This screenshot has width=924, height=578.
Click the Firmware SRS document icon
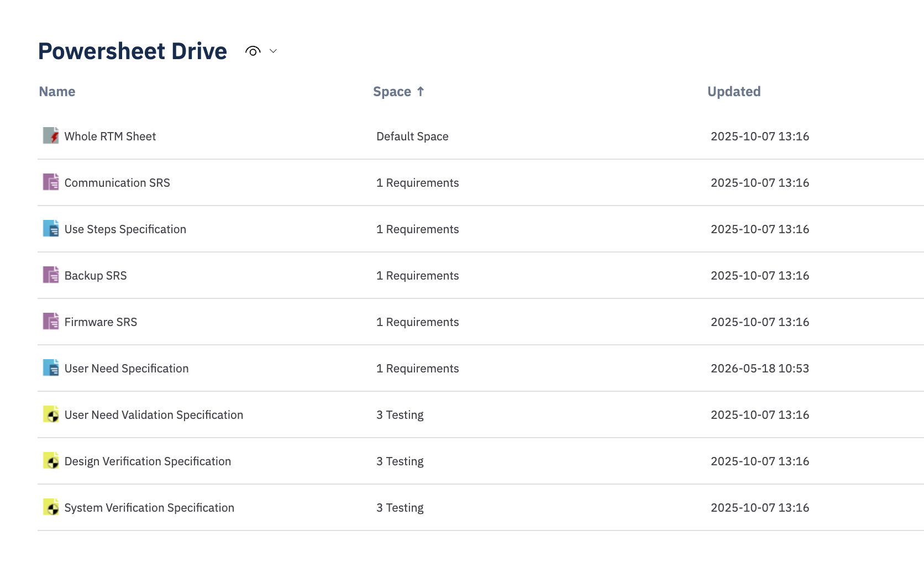pos(51,321)
